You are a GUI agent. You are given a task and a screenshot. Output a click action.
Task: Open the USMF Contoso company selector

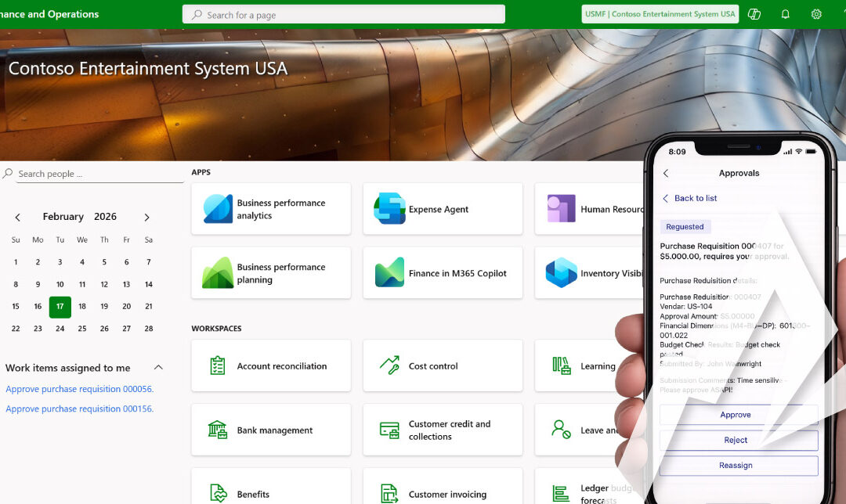coord(660,13)
